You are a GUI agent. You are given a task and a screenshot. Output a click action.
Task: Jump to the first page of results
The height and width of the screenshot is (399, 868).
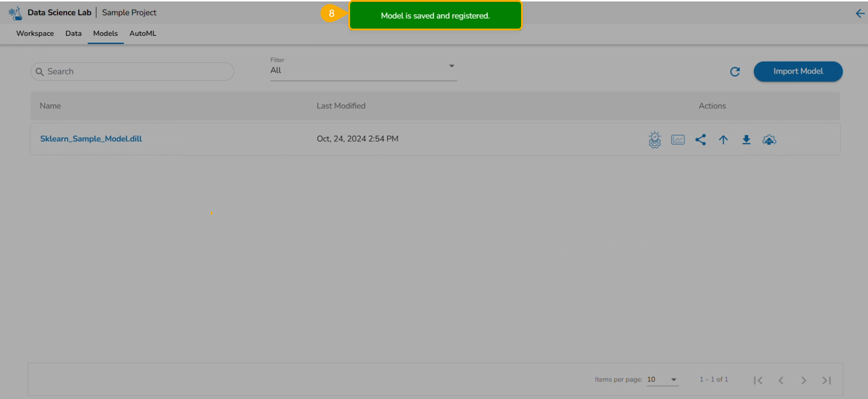758,380
